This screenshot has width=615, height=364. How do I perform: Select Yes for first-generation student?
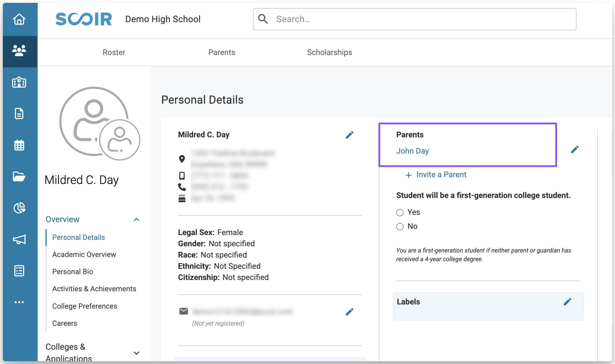coord(400,213)
